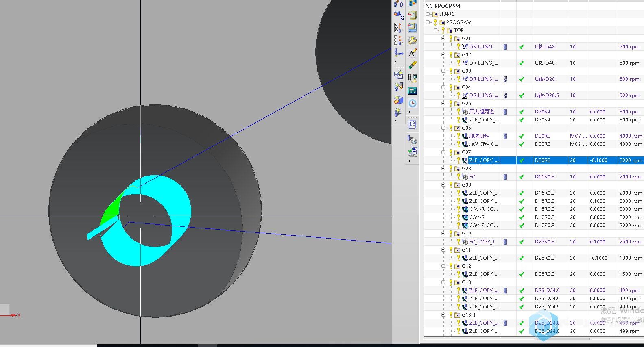Screen dimensions: 644x347
Task: Collapse the G13-1 group
Action: 443,315
